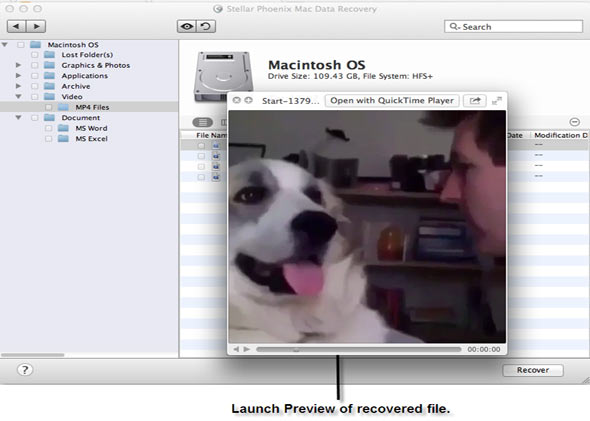The image size is (590, 421).
Task: Collapse the Document folder
Action: coord(18,118)
